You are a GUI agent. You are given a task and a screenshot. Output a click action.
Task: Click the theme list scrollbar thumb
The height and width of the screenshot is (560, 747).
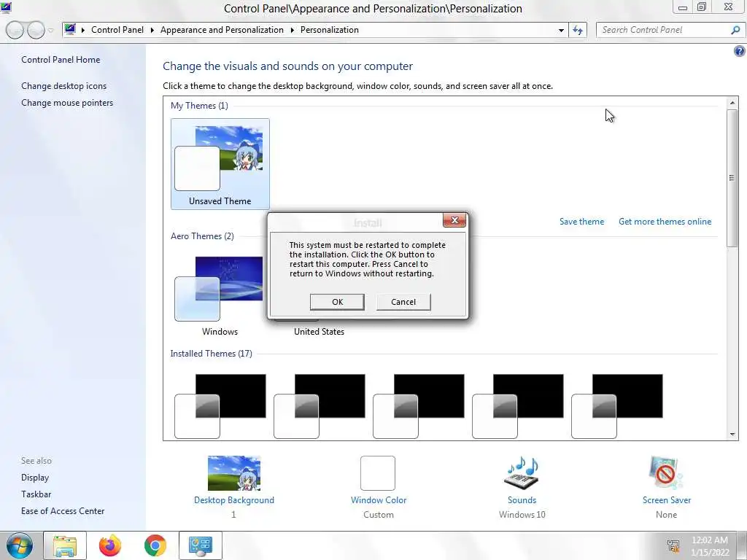coord(732,178)
